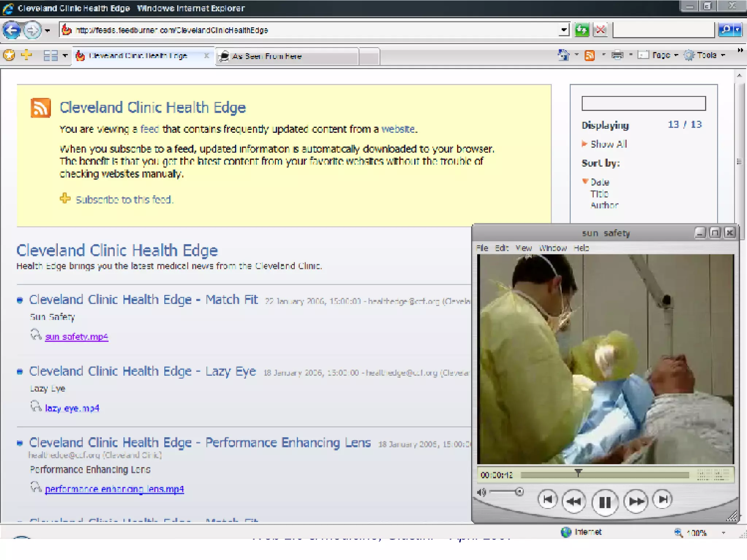Click the browser Forward arrow button
This screenshot has height=560, width=747.
point(32,30)
